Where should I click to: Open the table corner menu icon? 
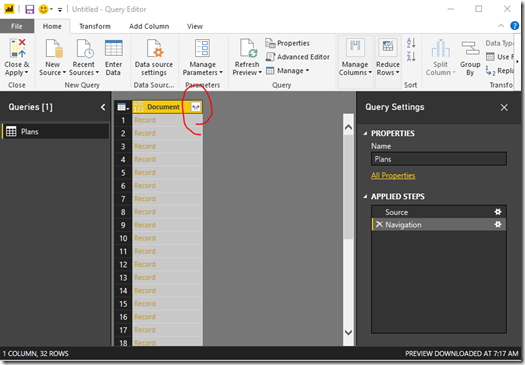[x=123, y=107]
